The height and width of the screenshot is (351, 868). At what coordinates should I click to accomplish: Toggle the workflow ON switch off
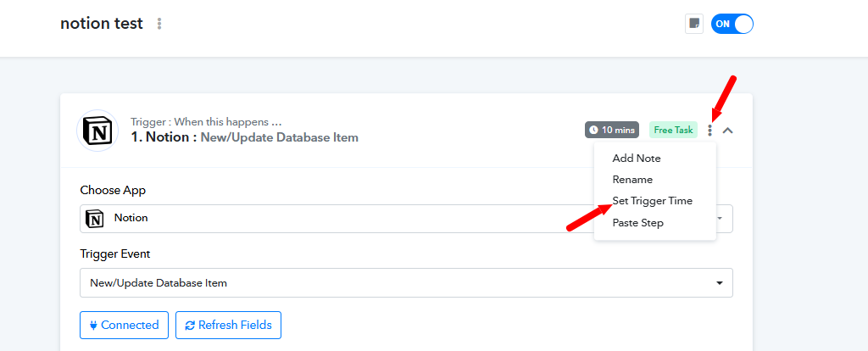tap(732, 24)
